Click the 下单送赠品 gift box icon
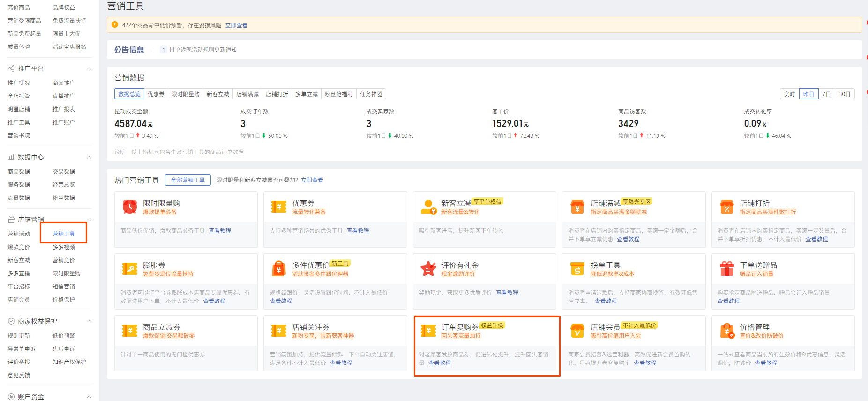 pyautogui.click(x=726, y=269)
